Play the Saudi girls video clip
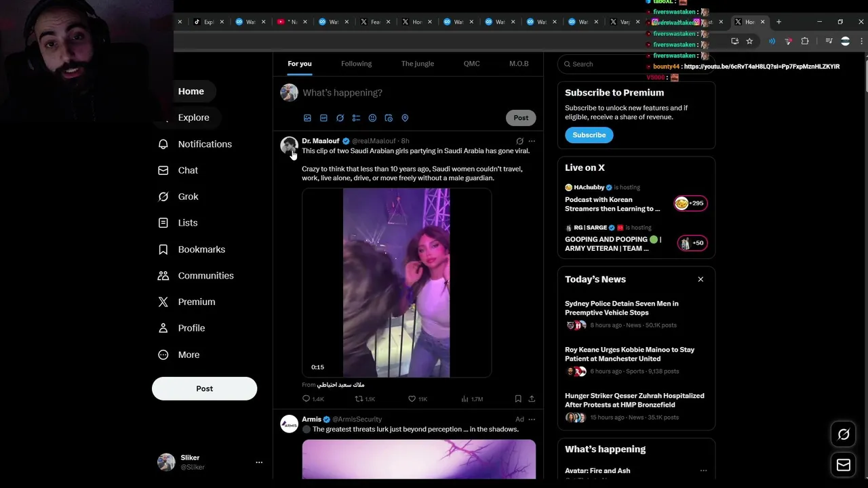 click(396, 283)
